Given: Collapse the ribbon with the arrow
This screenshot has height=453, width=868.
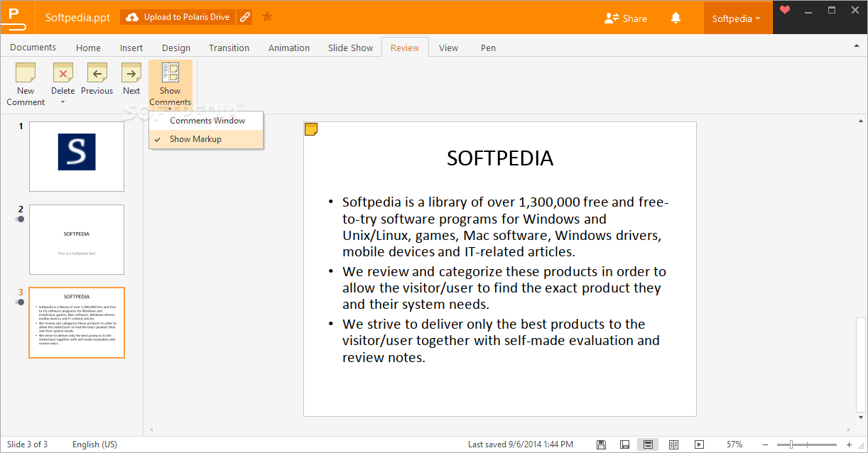Looking at the screenshot, I should tap(856, 46).
